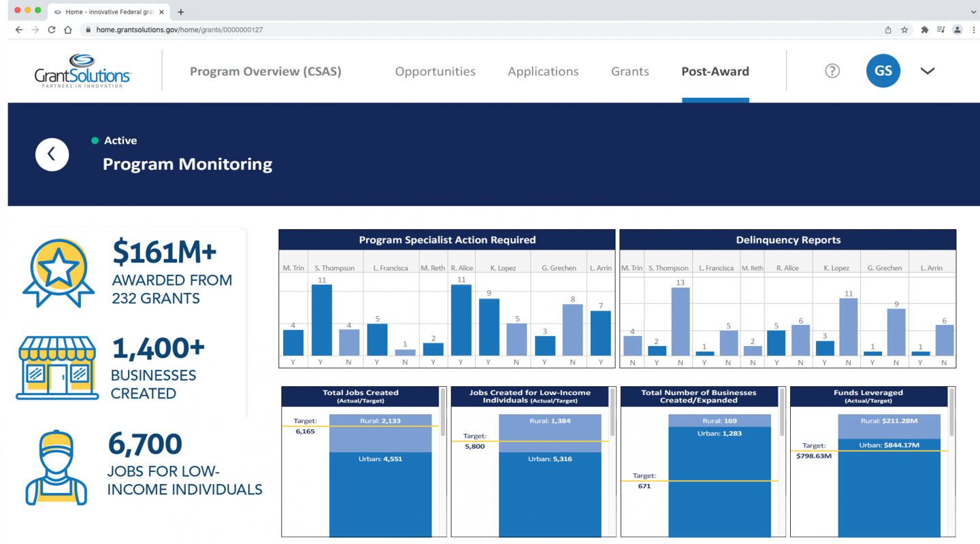Viewport: 980px width, 544px height.
Task: Open the help question mark icon
Action: tap(832, 71)
